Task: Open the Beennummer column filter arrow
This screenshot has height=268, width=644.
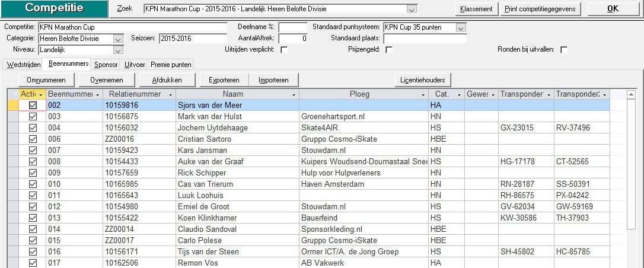Action: pos(97,95)
